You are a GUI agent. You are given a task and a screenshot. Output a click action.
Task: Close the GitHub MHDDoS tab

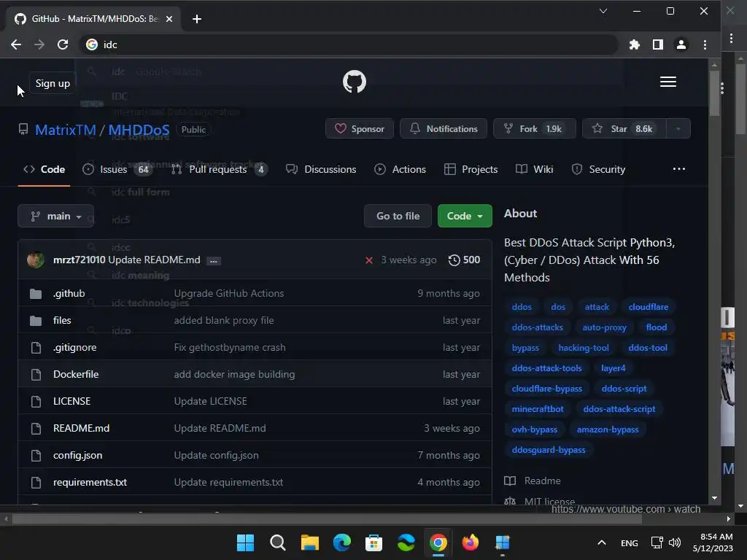pos(169,19)
